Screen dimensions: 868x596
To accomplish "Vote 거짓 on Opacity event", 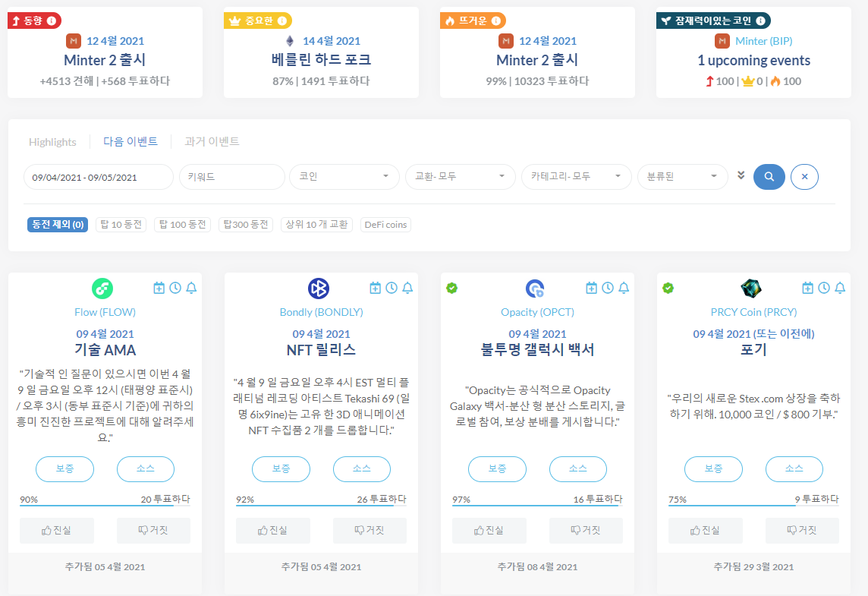I will pos(586,530).
